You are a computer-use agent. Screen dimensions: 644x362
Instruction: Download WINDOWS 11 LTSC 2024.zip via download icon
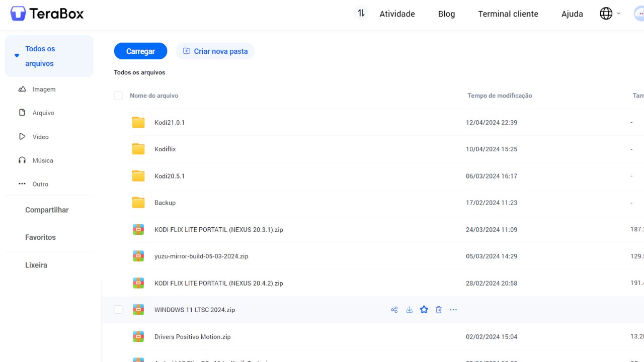point(409,310)
